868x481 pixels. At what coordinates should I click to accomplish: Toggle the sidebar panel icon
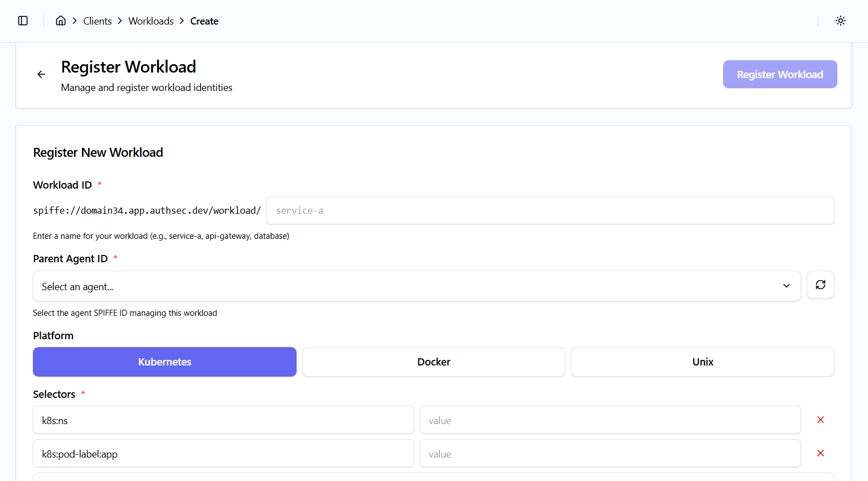pos(23,21)
